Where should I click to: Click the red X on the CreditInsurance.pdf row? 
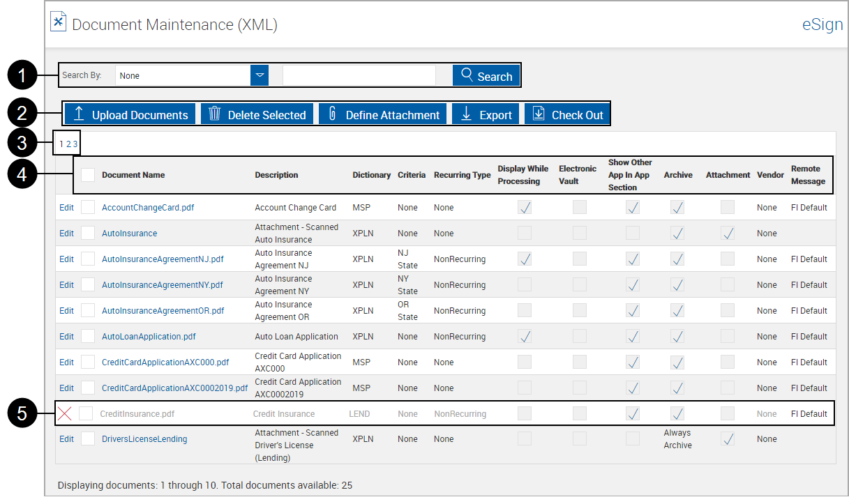point(66,413)
